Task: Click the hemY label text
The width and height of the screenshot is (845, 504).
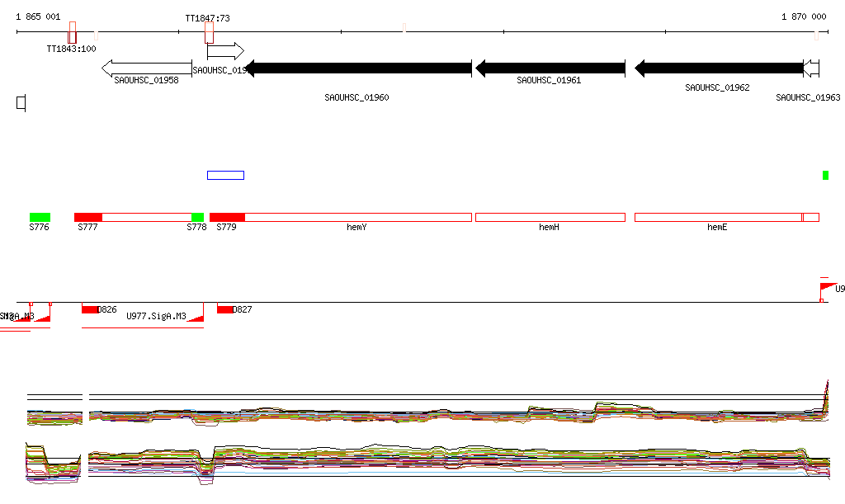Action: coord(356,227)
